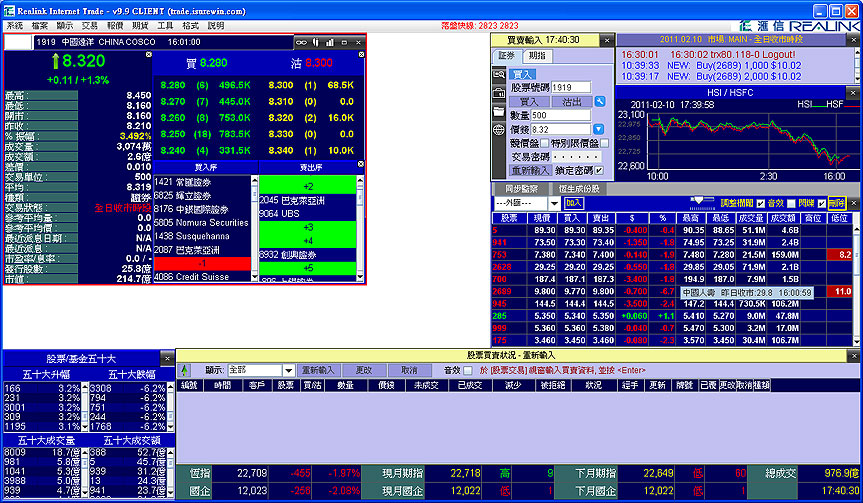
Task: Click the 交易密碼 password field
Action: tap(576, 157)
